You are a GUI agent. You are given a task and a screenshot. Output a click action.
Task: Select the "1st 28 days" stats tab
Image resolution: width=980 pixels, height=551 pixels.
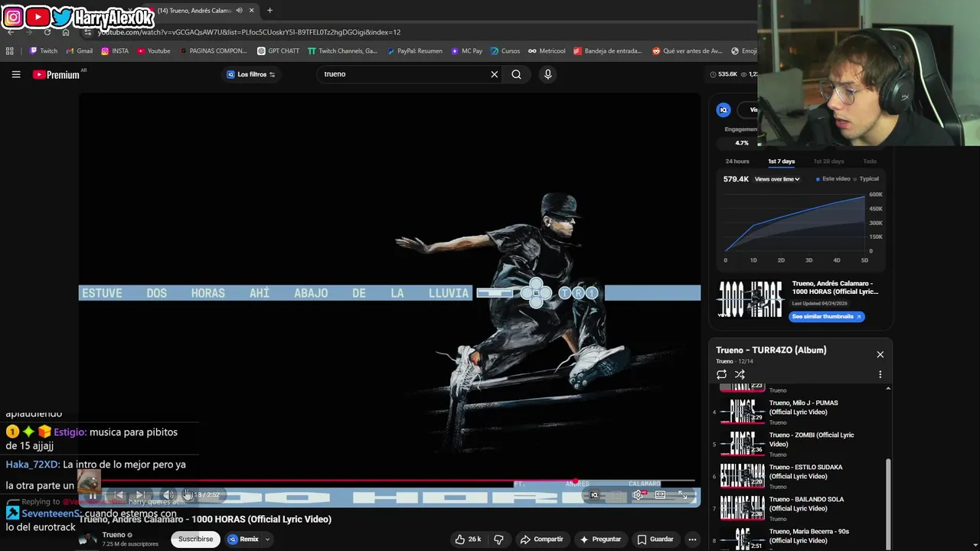pos(828,161)
